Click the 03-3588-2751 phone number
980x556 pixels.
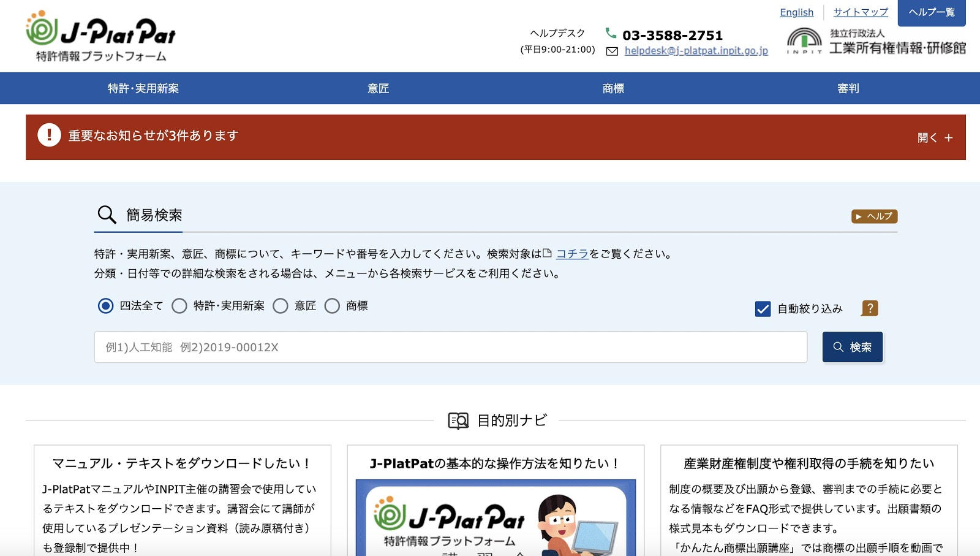673,36
